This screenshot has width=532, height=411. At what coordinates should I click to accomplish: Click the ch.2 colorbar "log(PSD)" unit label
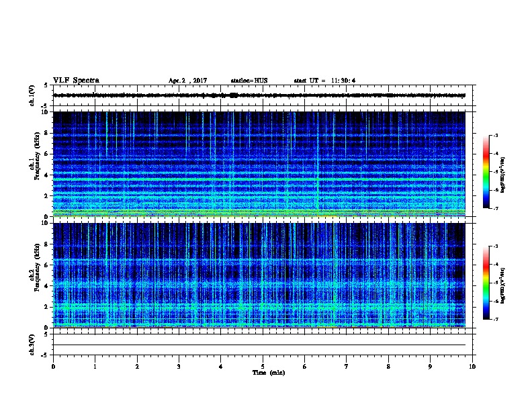tap(503, 286)
